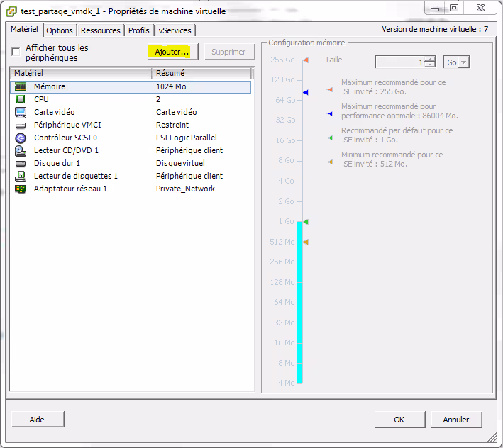The width and height of the screenshot is (503, 448).
Task: Increase memory size with stepper arrow
Action: tap(430, 60)
